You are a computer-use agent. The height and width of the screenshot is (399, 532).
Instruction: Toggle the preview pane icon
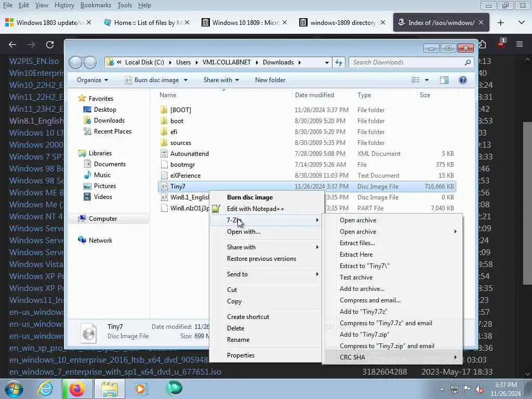444,80
